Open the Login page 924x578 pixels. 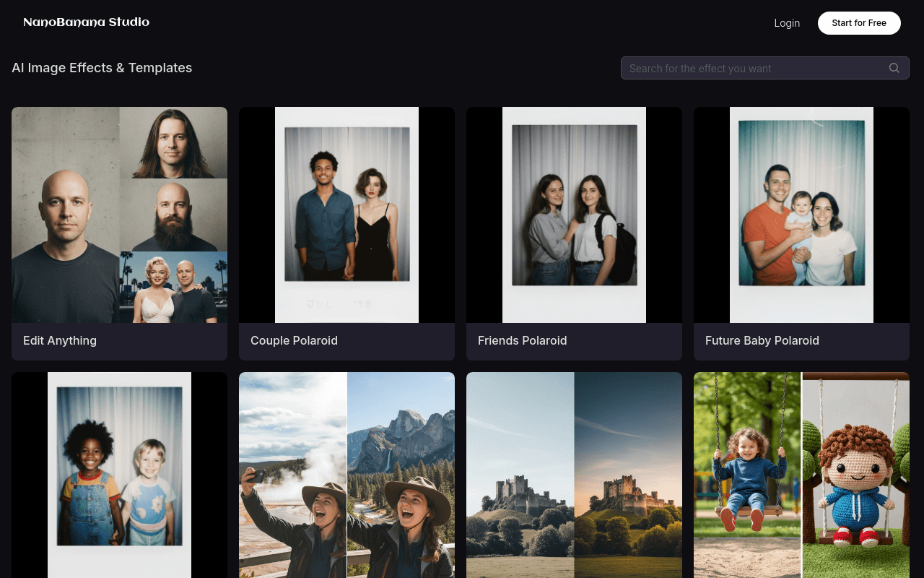786,23
